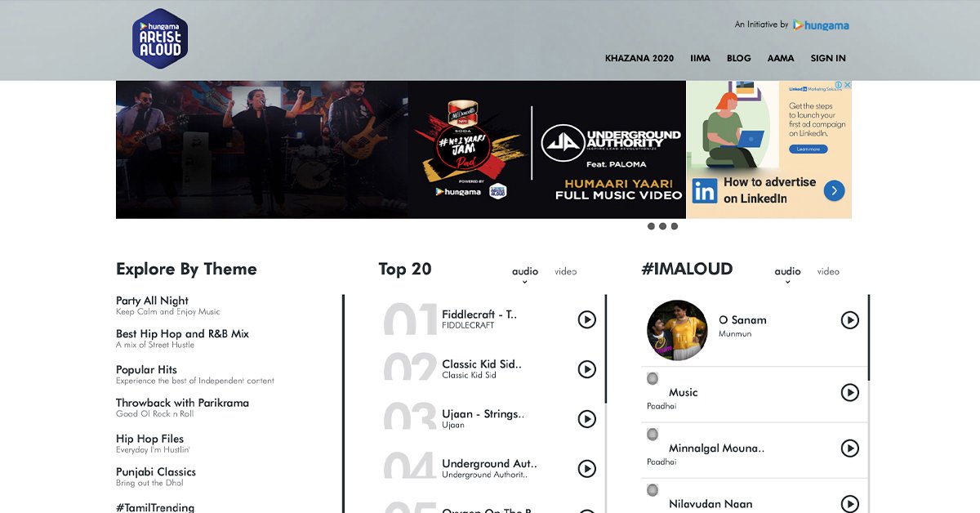
Task: Play the Underground Authority track
Action: point(586,469)
